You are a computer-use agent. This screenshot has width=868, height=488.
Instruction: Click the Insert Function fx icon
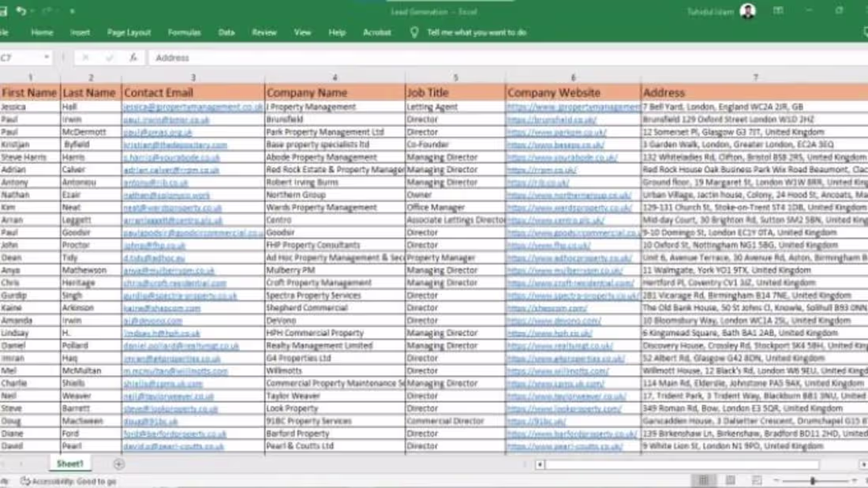133,58
